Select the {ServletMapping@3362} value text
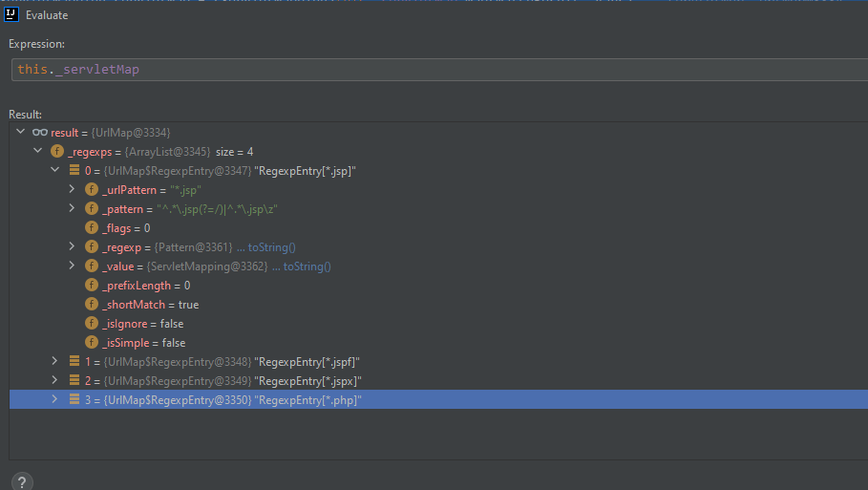 coord(207,266)
